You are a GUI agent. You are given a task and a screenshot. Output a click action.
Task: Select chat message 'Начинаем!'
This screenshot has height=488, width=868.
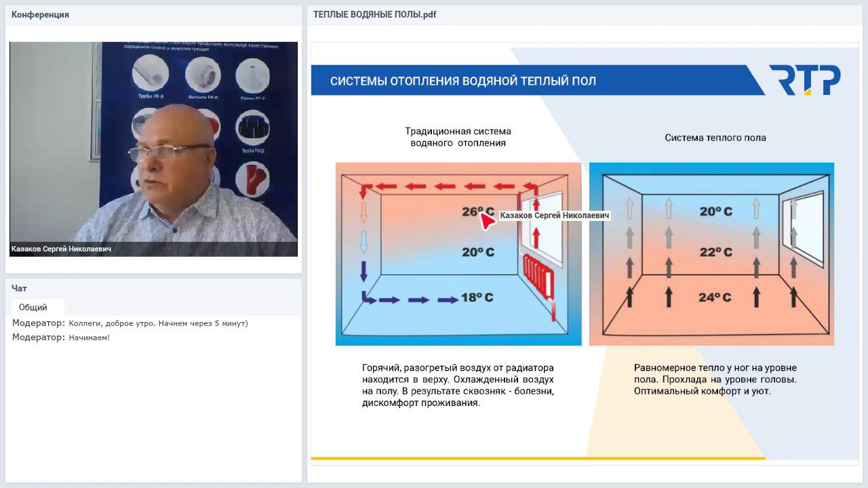89,338
